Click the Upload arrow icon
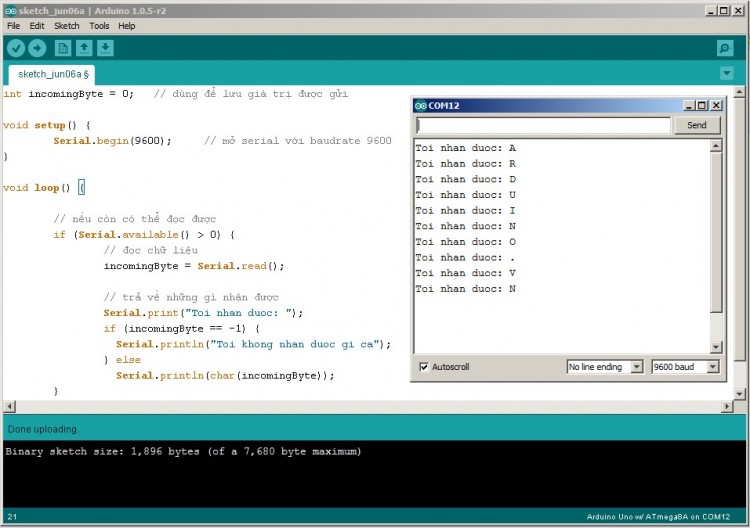Viewport: 750px width, 528px height. click(x=37, y=48)
